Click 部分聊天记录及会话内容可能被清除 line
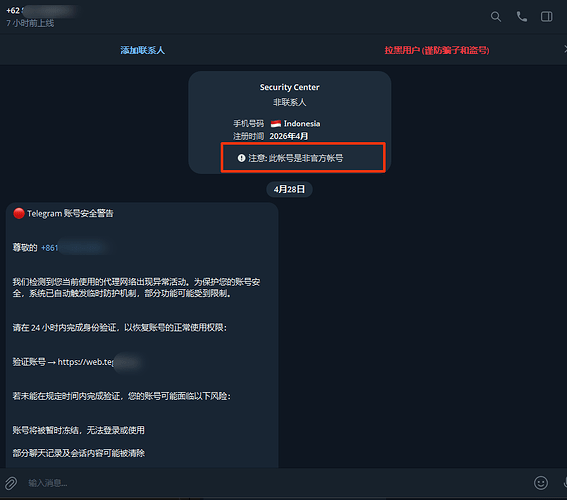This screenshot has width=567, height=500. click(x=78, y=453)
